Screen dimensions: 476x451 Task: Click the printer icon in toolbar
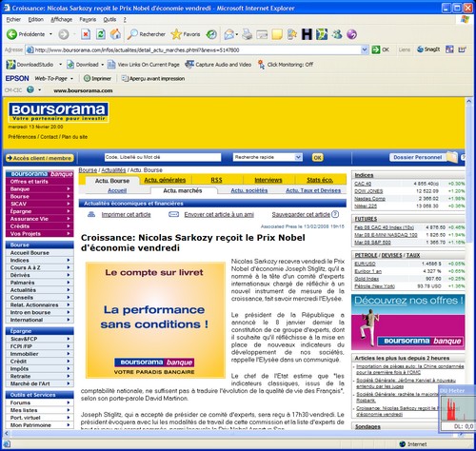(x=247, y=34)
